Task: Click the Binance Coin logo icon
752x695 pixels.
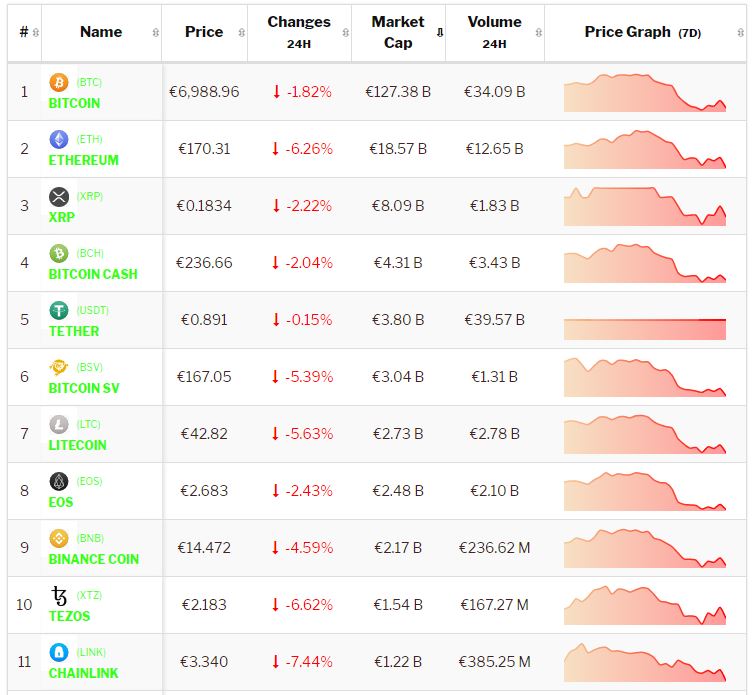Action: 59,538
